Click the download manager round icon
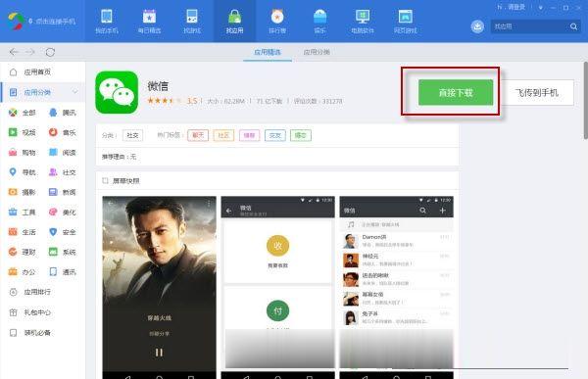Screen dimensions: 588x379 [x=477, y=26]
